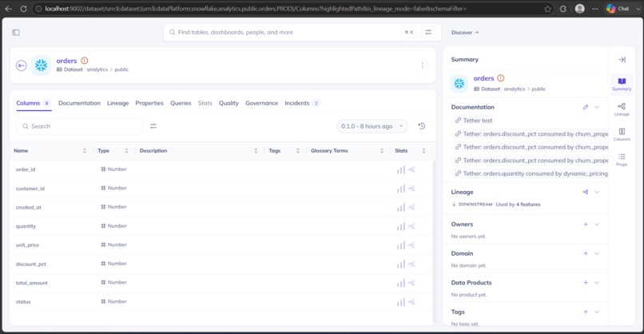Open the browser Chat assistant
Image resolution: width=644 pixels, height=334 pixels.
pos(618,9)
